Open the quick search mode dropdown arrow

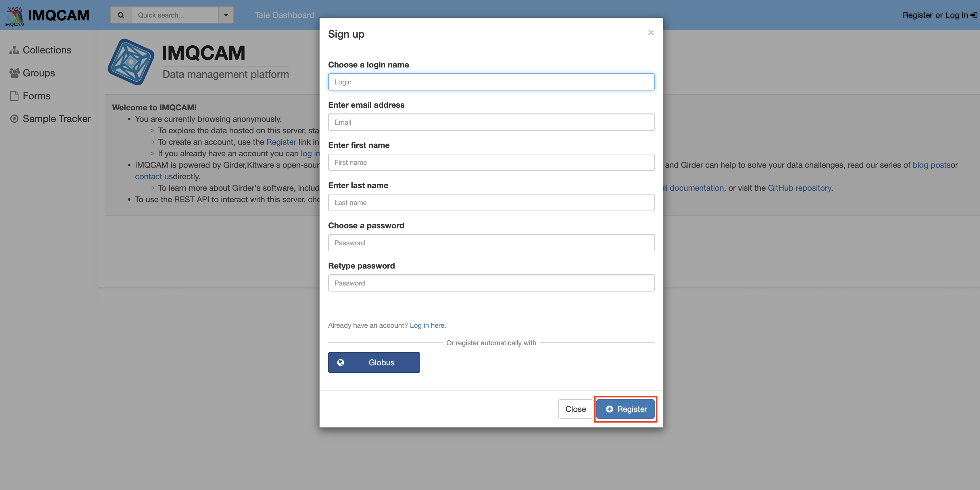(226, 15)
